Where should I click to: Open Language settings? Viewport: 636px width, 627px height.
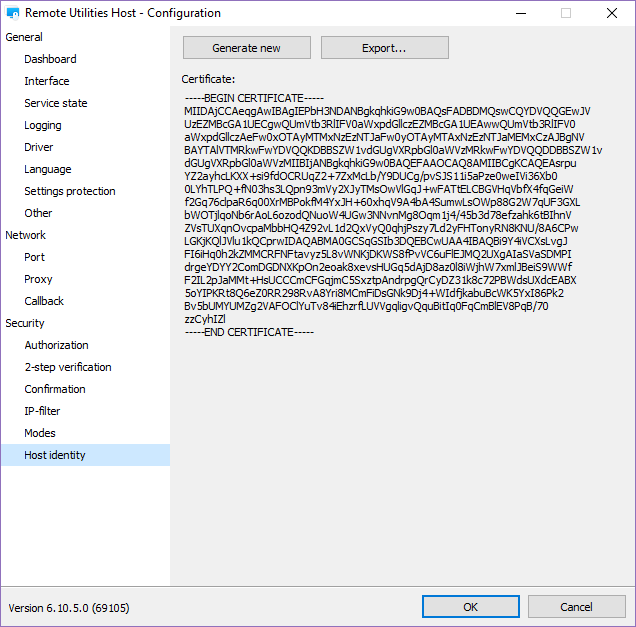coord(48,169)
